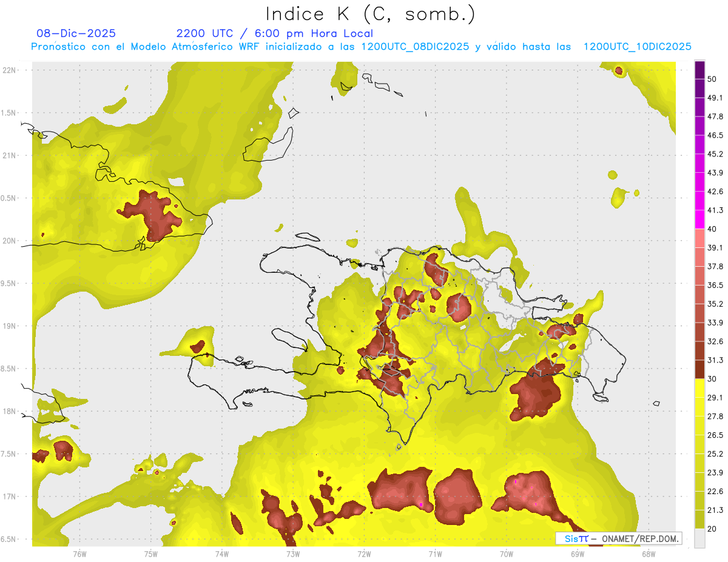
Task: Click the '76W' longitude label
Action: [x=79, y=554]
